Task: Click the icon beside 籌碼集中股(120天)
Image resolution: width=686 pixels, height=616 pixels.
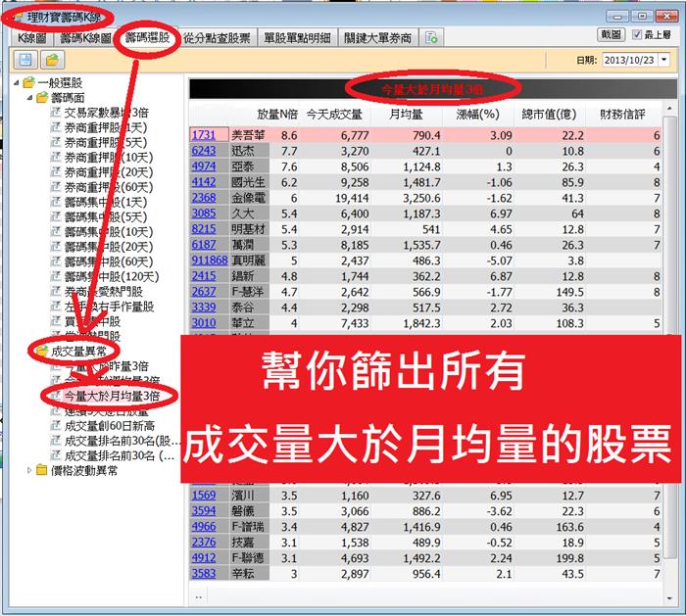Action: pos(56,276)
